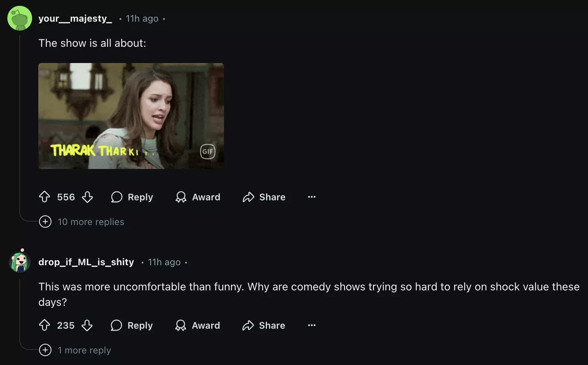Image resolution: width=588 pixels, height=365 pixels.
Task: Reply to the shock value comment
Action: tap(132, 325)
